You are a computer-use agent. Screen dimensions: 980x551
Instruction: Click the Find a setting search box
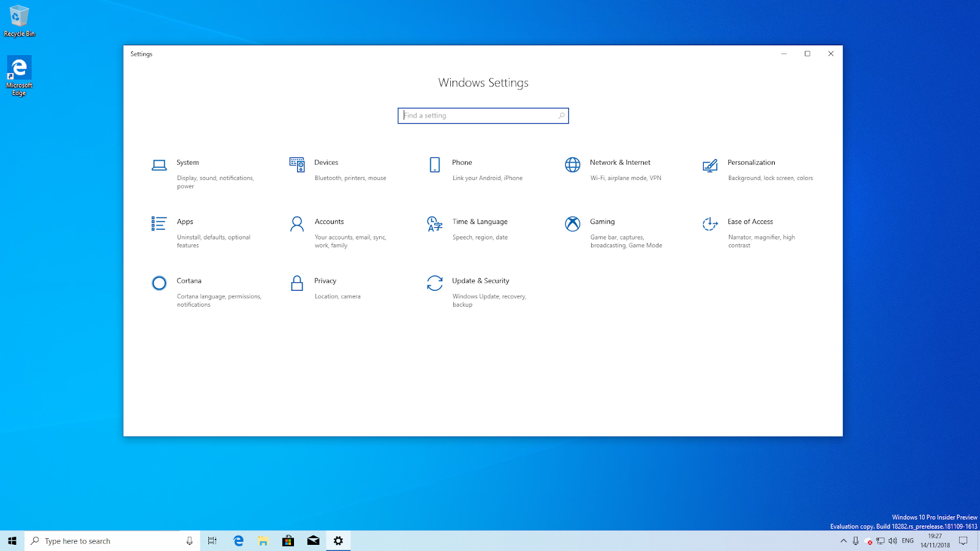click(x=483, y=116)
